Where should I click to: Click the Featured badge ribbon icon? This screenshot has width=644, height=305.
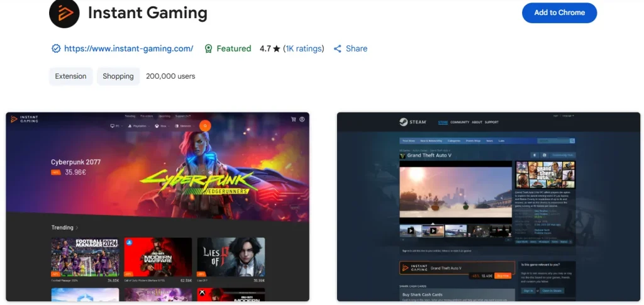(x=208, y=48)
